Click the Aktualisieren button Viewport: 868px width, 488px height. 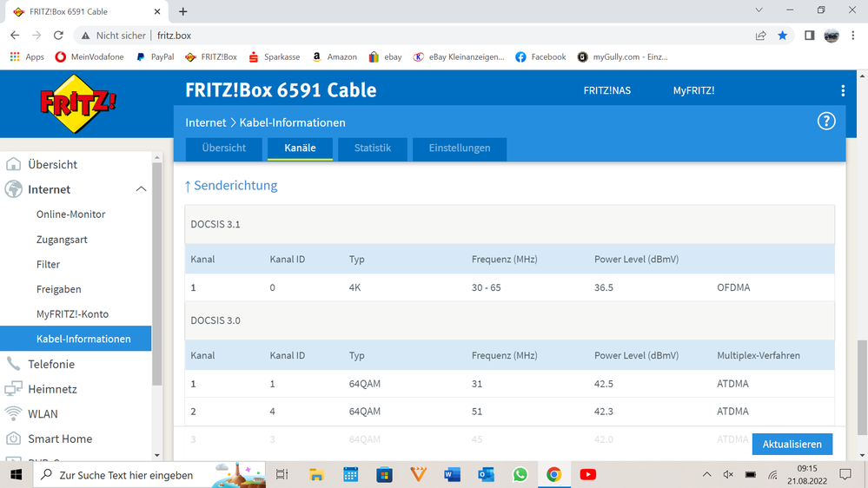pos(792,445)
